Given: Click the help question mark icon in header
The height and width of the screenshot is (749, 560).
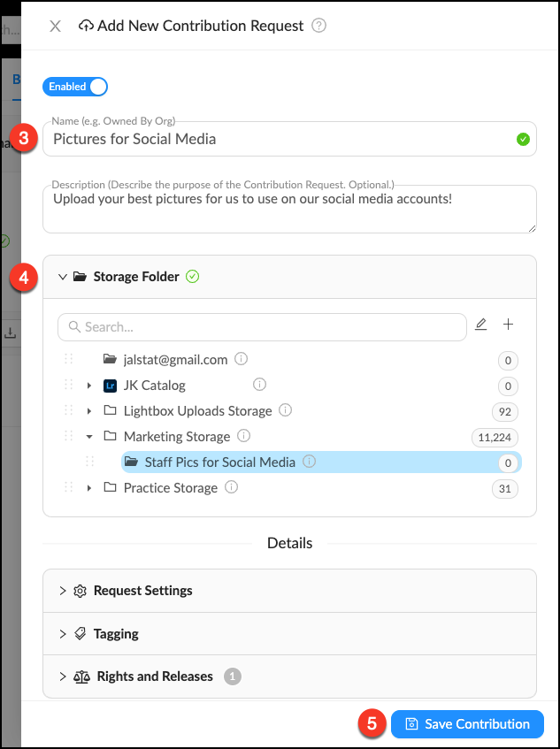Looking at the screenshot, I should click(319, 26).
